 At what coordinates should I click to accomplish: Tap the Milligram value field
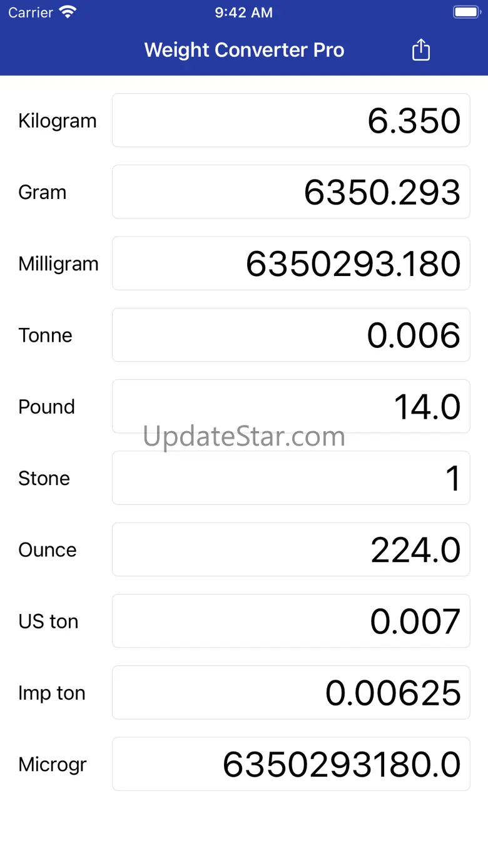291,263
